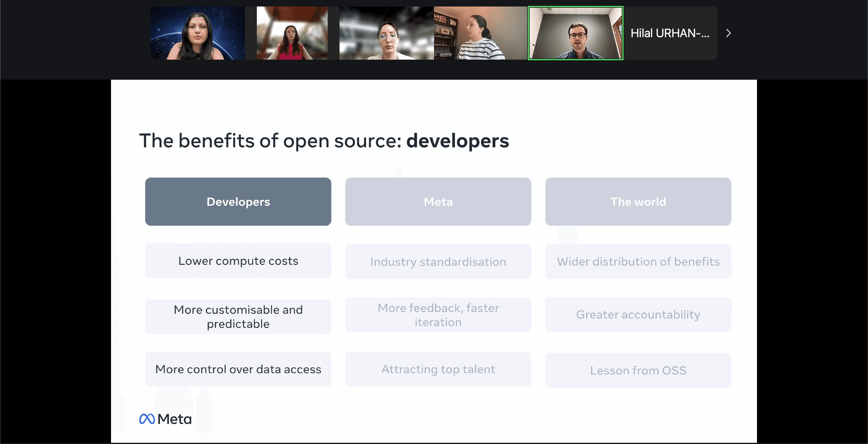Select the Attracting top talent box
This screenshot has height=444, width=868.
click(x=438, y=369)
